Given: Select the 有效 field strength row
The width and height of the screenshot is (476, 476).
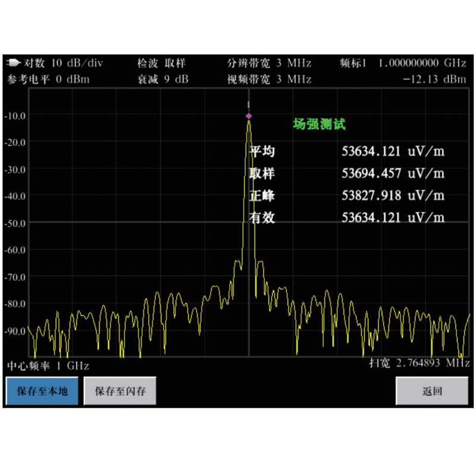Looking at the screenshot, I should [x=346, y=218].
